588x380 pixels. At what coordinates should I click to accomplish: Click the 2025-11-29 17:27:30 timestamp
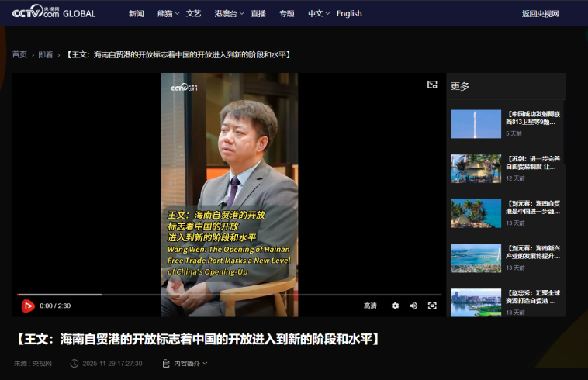[112, 363]
